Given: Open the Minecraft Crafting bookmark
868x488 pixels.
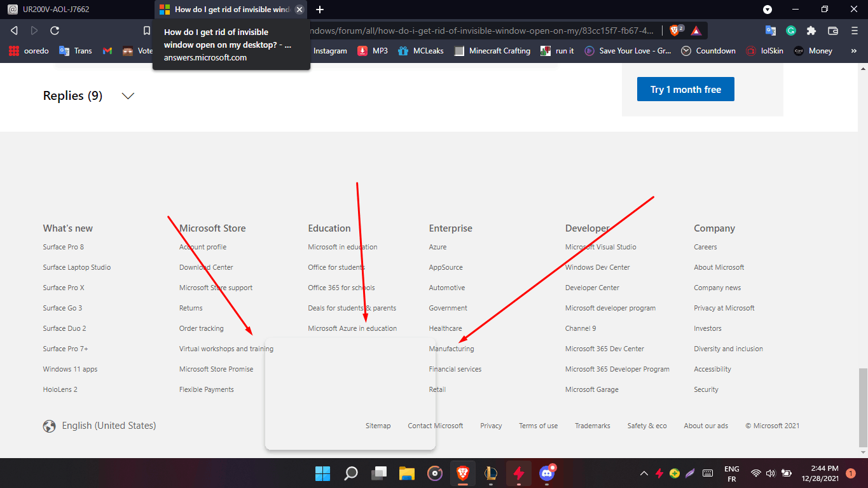Looking at the screenshot, I should pyautogui.click(x=493, y=51).
